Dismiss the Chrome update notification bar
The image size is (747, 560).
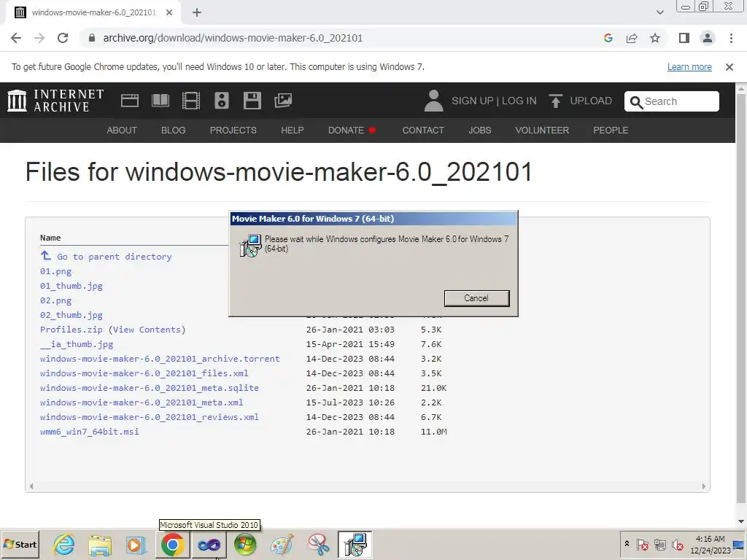point(729,67)
